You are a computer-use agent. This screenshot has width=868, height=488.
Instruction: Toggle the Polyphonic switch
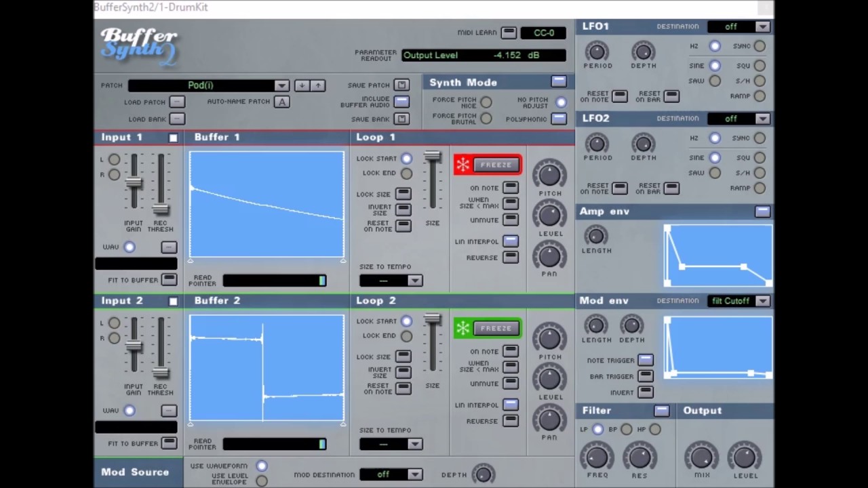click(x=559, y=119)
